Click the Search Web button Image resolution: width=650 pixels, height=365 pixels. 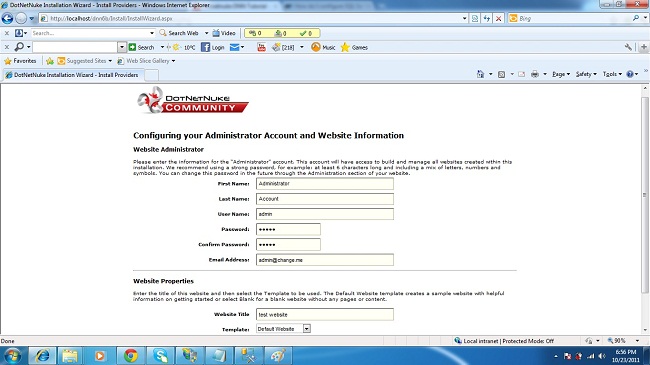coord(179,33)
